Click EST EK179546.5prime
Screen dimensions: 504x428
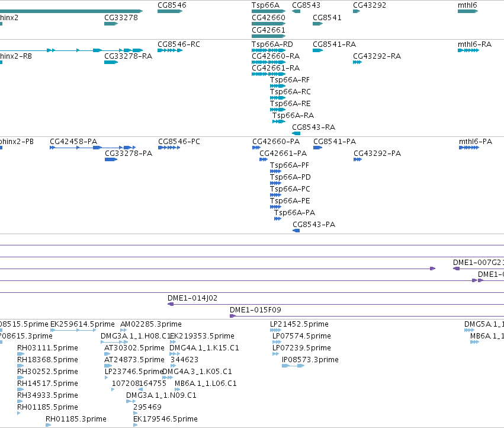pyautogui.click(x=165, y=419)
